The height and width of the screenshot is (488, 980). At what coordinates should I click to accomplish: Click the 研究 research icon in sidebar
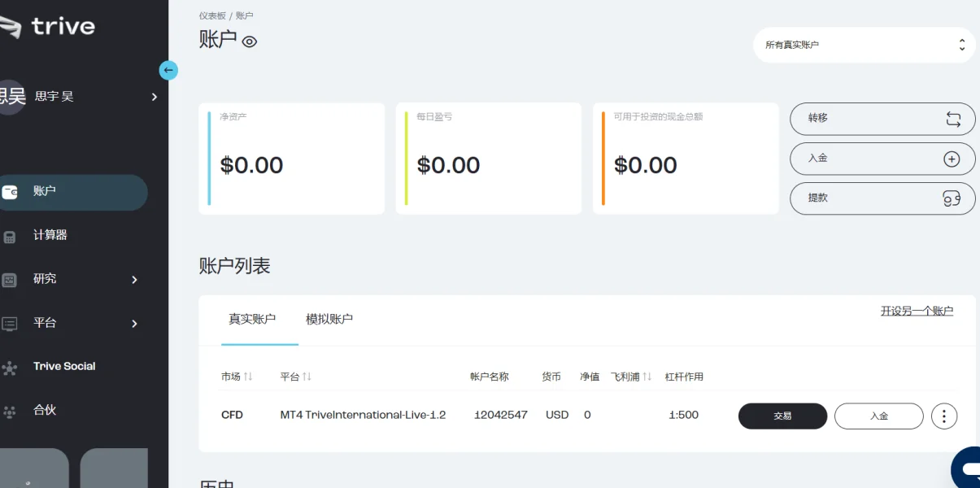[10, 280]
